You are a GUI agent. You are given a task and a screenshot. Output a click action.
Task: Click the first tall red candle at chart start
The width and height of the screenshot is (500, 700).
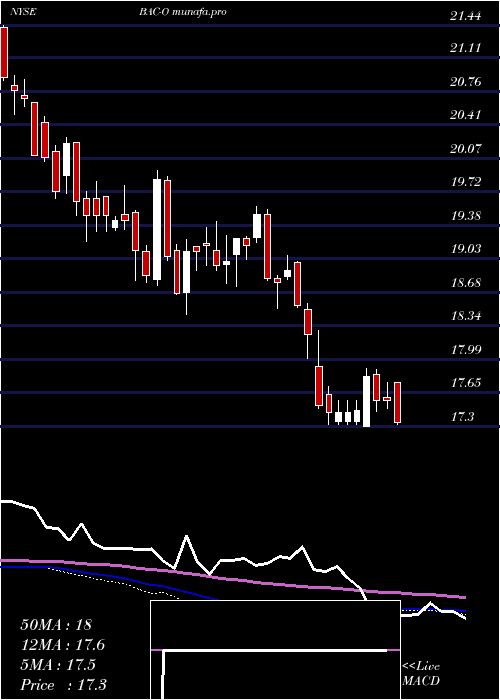(4, 53)
